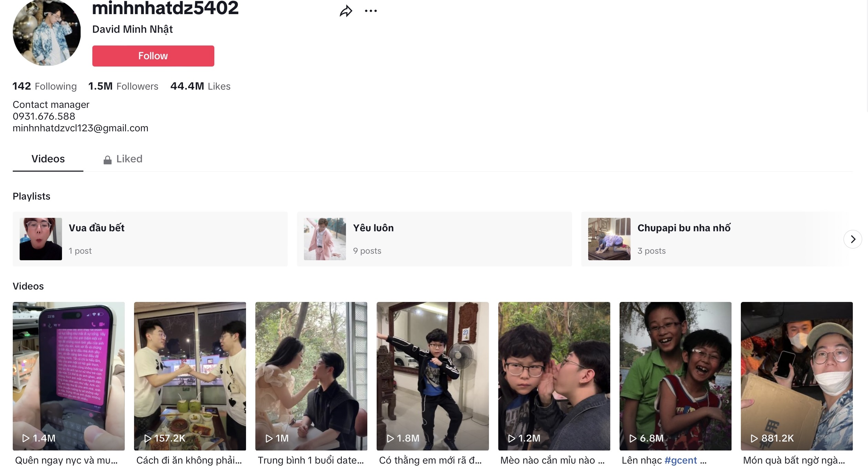
Task: Click the play icon on the 881.2K video
Action: pos(753,438)
